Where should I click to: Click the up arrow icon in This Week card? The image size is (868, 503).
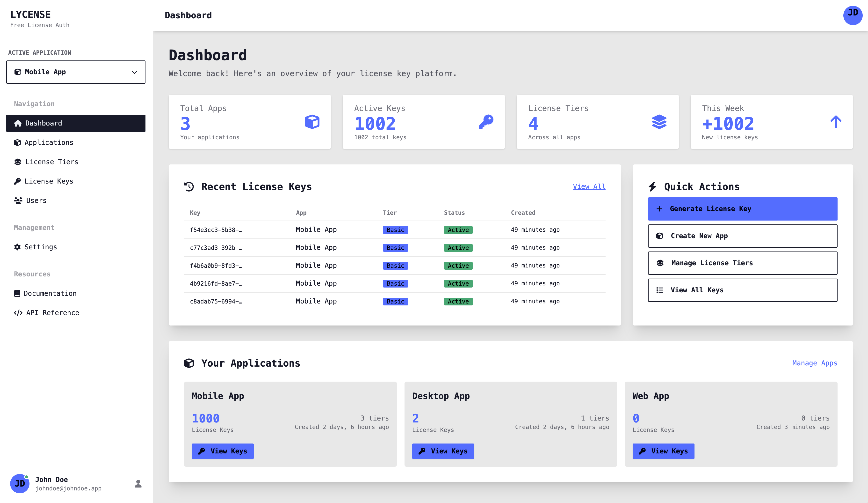click(836, 122)
